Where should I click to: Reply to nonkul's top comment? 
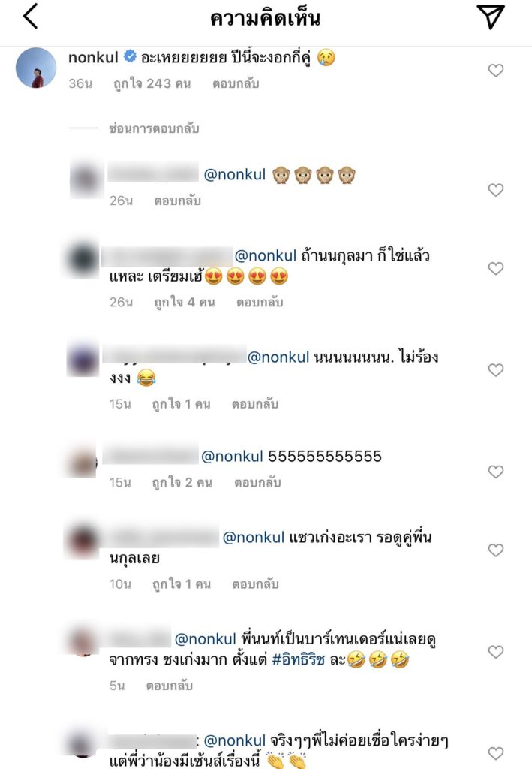click(236, 83)
